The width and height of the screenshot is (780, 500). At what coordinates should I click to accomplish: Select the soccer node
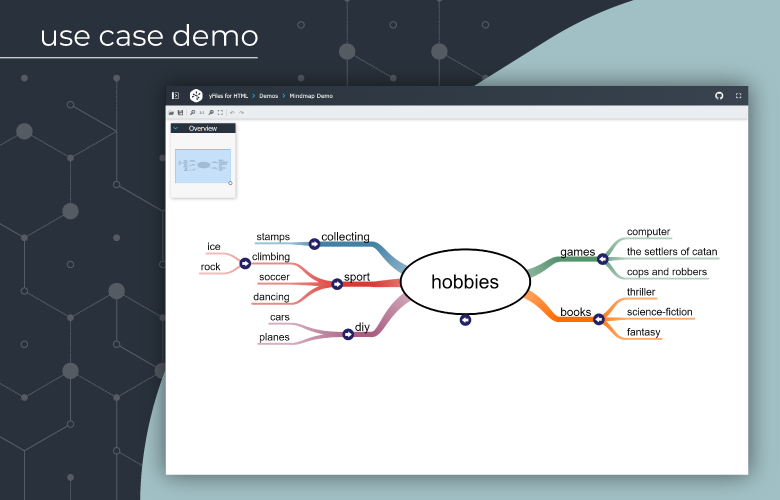(274, 277)
